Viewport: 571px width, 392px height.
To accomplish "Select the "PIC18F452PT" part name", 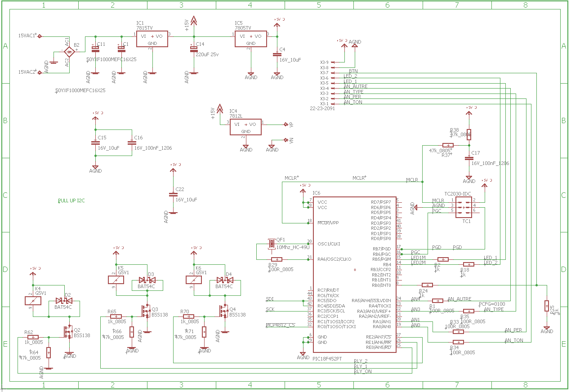I will [x=327, y=358].
